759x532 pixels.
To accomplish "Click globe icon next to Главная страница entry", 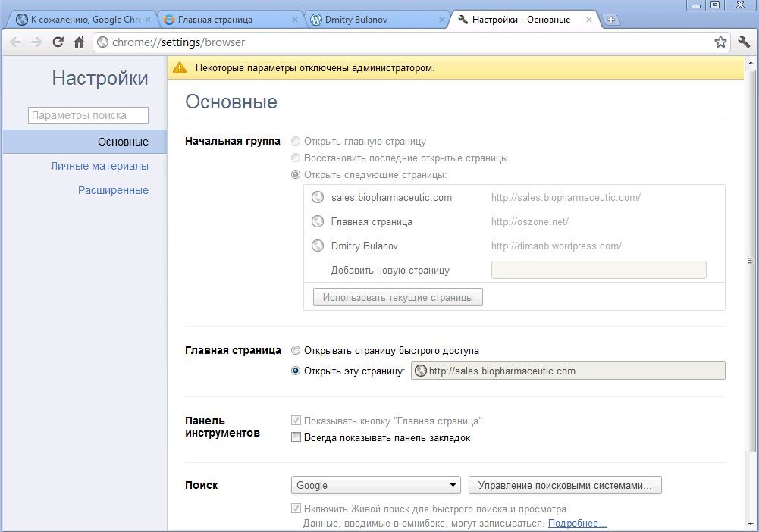I will pyautogui.click(x=318, y=221).
